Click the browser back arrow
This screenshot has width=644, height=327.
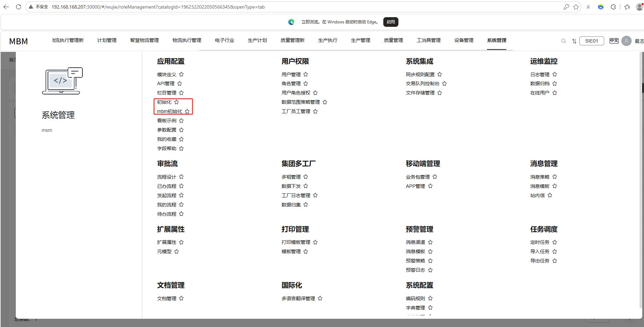tap(6, 7)
